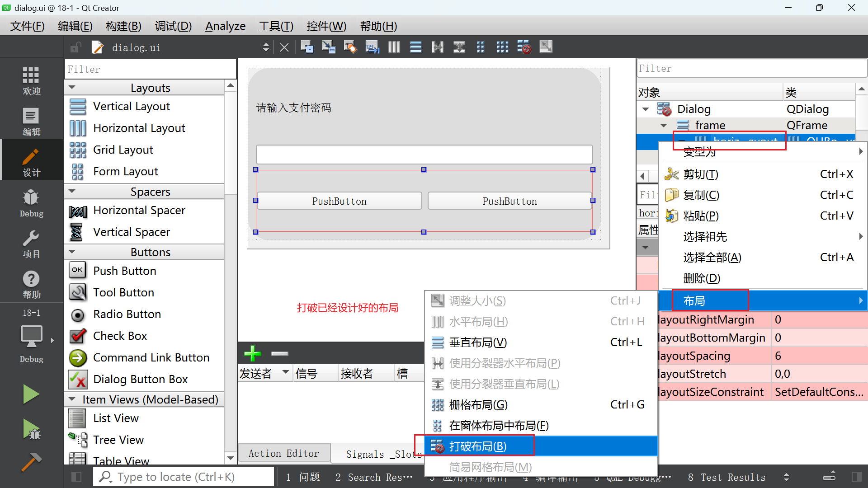
Task: Click the Lay Out Vertically toolbar icon
Action: click(x=415, y=47)
